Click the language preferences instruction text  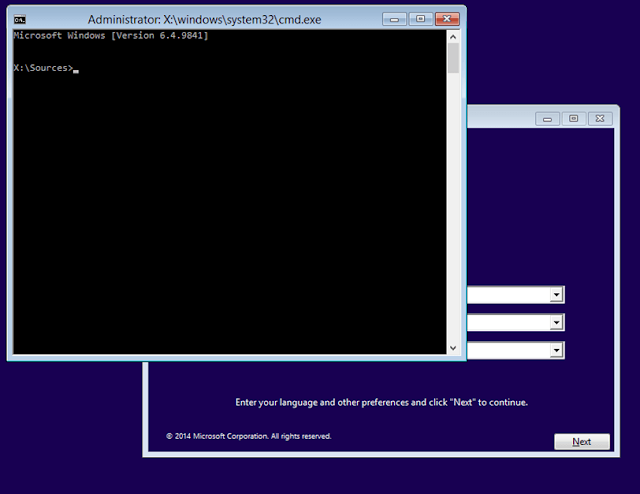click(381, 403)
